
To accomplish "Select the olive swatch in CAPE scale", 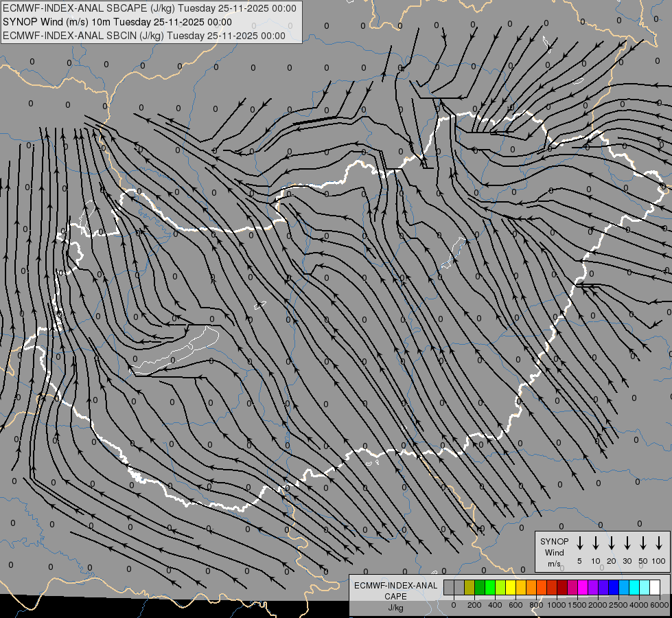I will coord(470,587).
